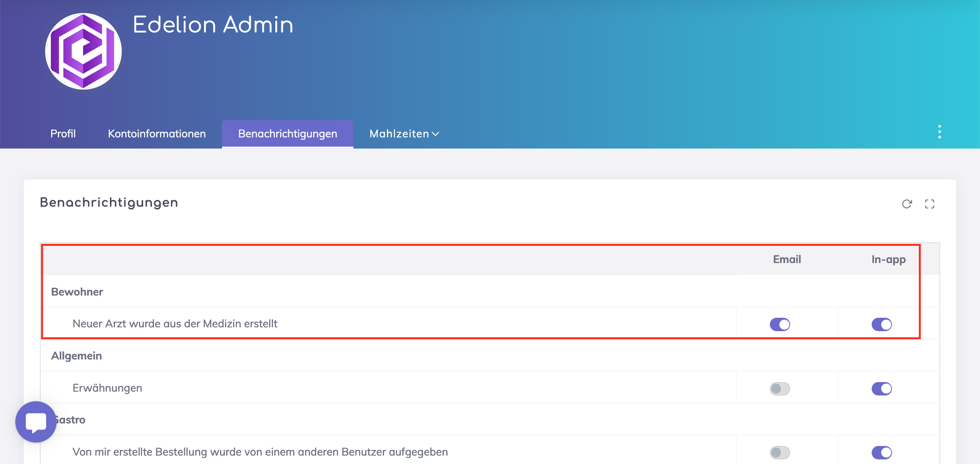Open the three-dot vertical options menu
This screenshot has width=980, height=464.
click(x=939, y=132)
